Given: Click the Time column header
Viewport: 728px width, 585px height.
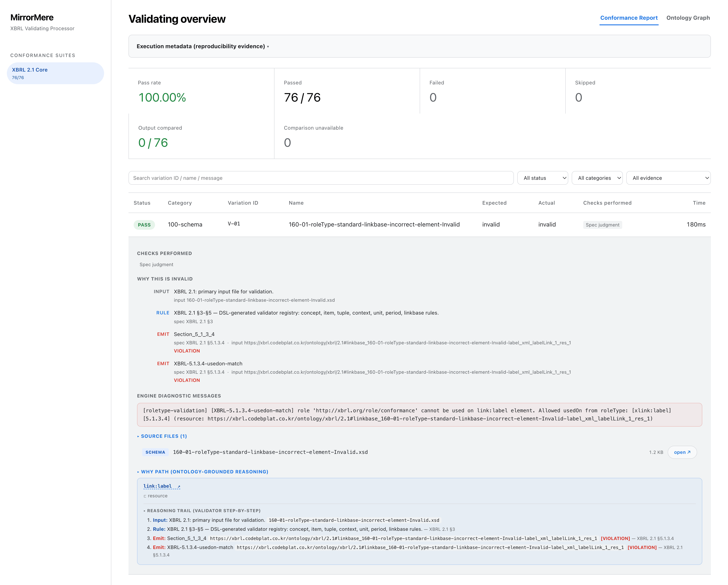Looking at the screenshot, I should [x=699, y=203].
